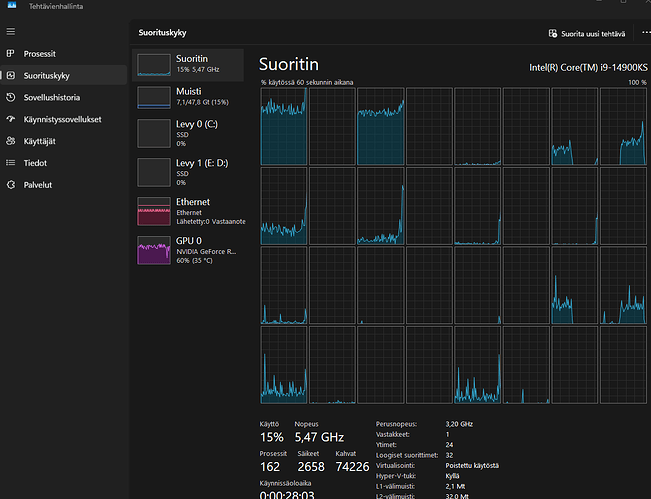Screen dimensions: 651x499
Task: Click the Ytimet value 24
Action: (x=449, y=445)
